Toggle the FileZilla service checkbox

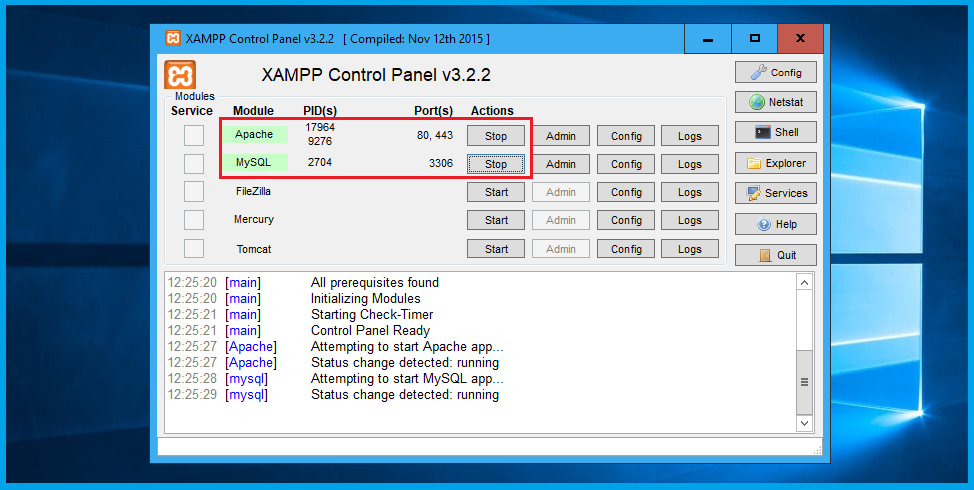pyautogui.click(x=194, y=192)
